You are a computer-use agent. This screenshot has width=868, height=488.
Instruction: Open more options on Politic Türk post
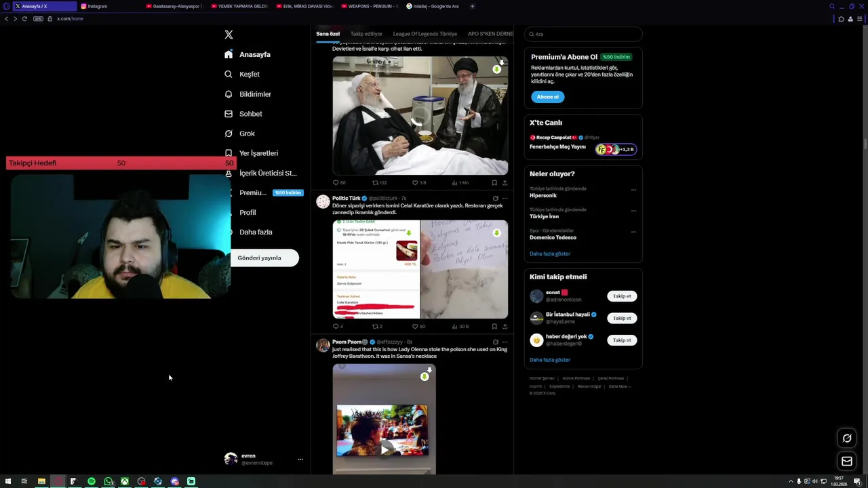coord(505,199)
